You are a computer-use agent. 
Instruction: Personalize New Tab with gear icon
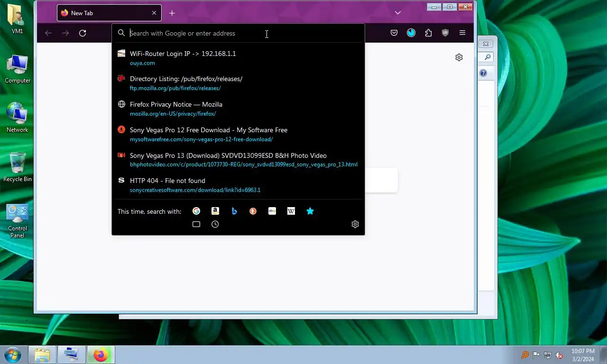click(x=459, y=57)
